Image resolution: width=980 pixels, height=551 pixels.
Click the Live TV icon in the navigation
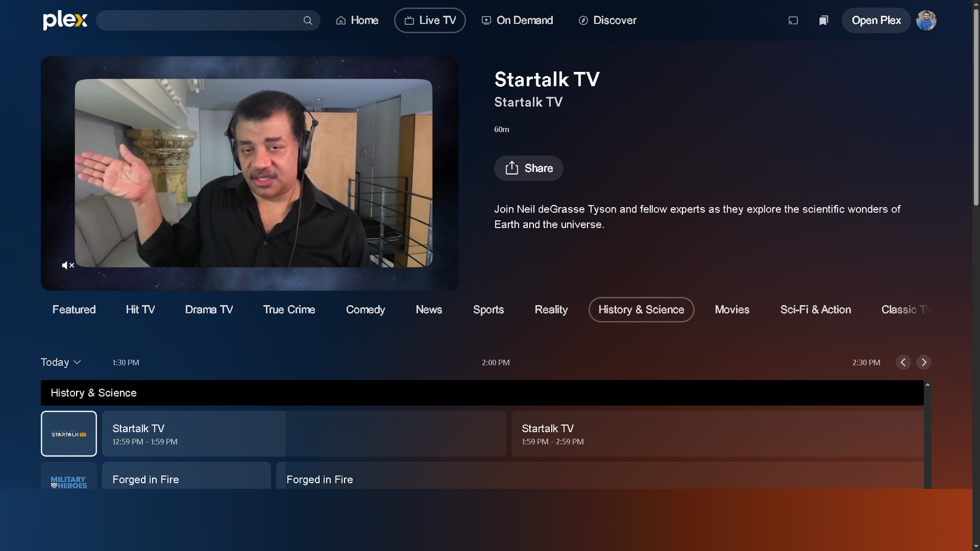point(409,20)
